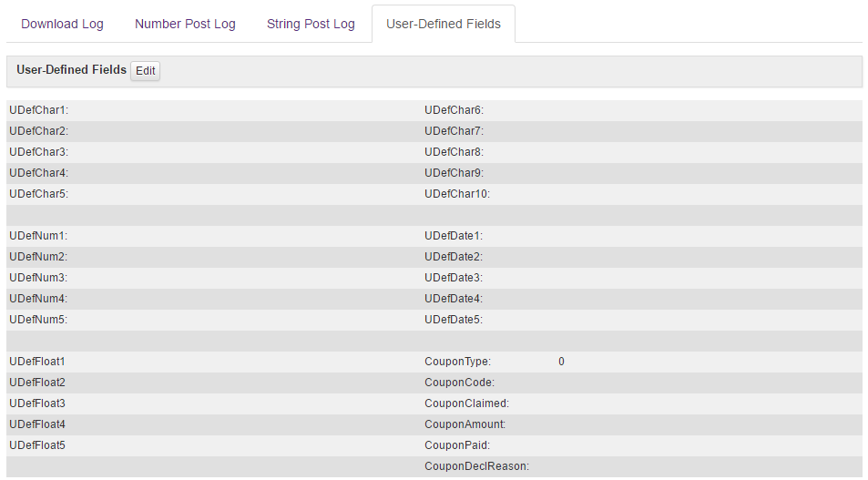The height and width of the screenshot is (480, 868).
Task: Click the UDefNum1 field label
Action: 38,236
